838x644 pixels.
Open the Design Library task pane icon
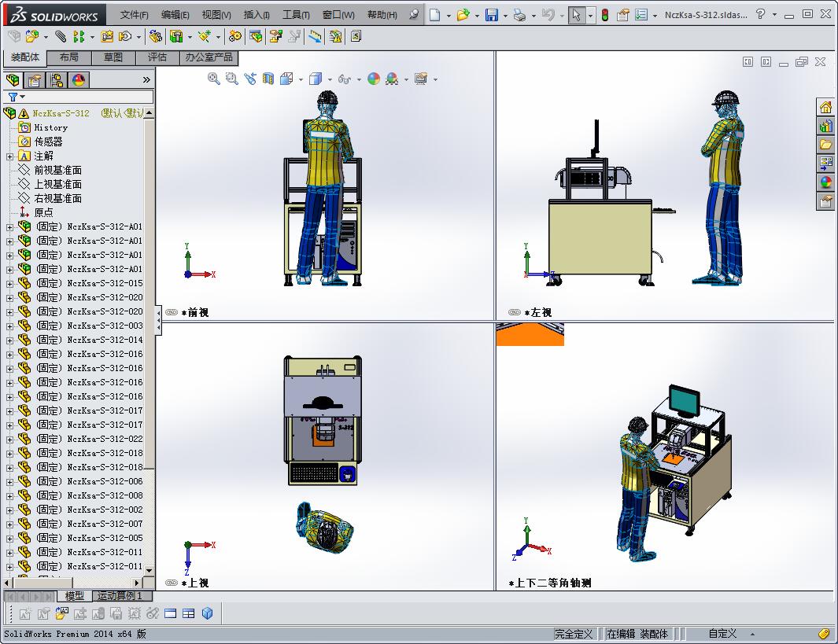click(x=825, y=126)
